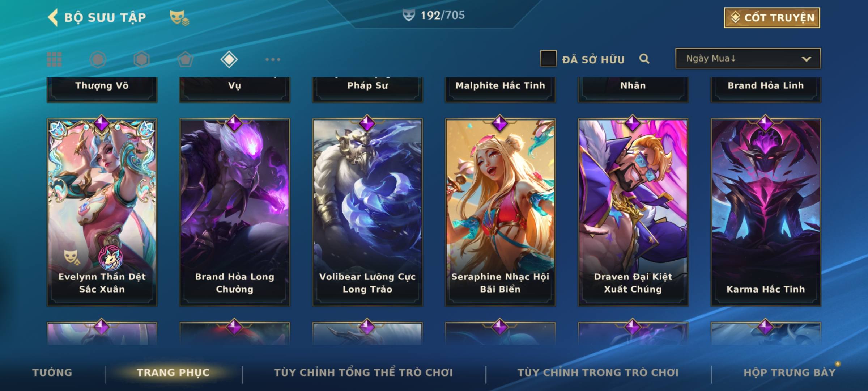Select the round rarity filter icon

(98, 59)
